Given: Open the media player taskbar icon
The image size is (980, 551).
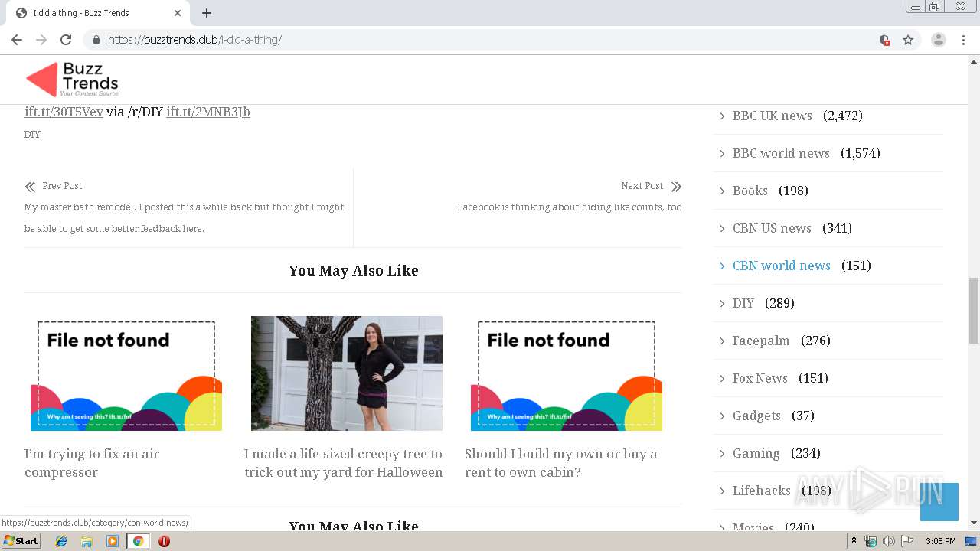Looking at the screenshot, I should click(x=113, y=541).
